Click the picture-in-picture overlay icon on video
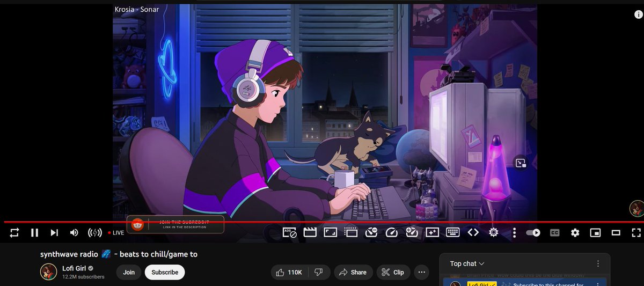Screen dimensions: 644x286 [521, 163]
